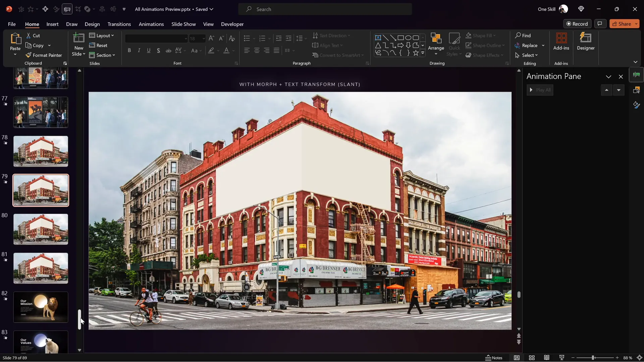Click the Share button

pyautogui.click(x=624, y=23)
